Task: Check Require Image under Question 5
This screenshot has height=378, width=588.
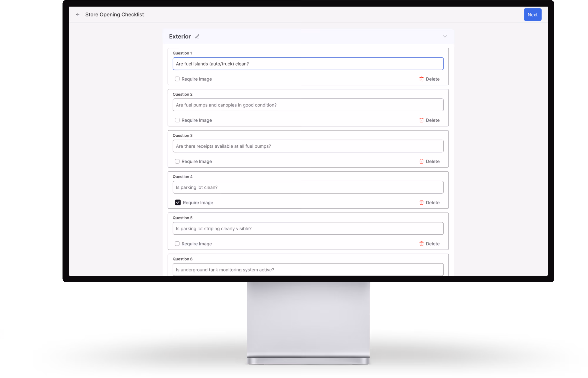Action: pos(177,244)
